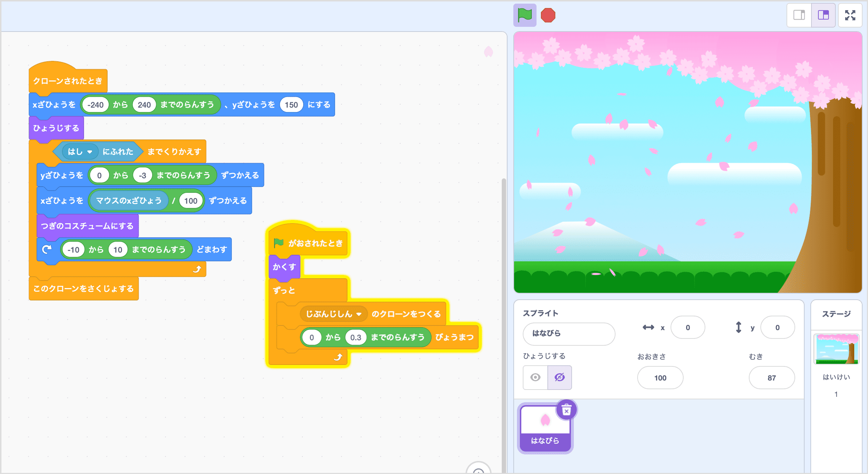Edit the 0 minimum in wait block
The height and width of the screenshot is (474, 868).
(x=312, y=337)
